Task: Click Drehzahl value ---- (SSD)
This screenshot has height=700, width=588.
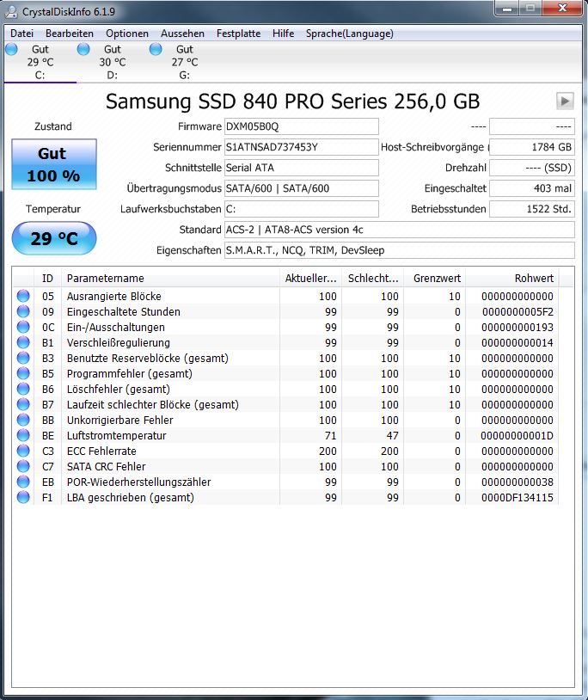Action: pyautogui.click(x=532, y=168)
